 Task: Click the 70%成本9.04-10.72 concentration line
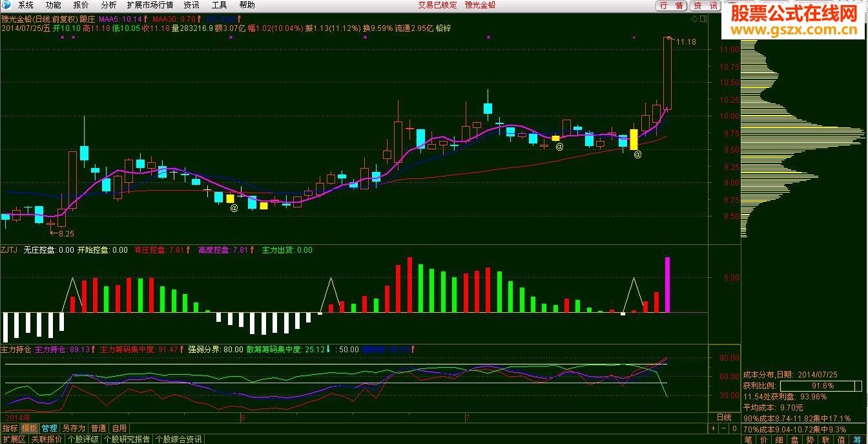pyautogui.click(x=796, y=429)
